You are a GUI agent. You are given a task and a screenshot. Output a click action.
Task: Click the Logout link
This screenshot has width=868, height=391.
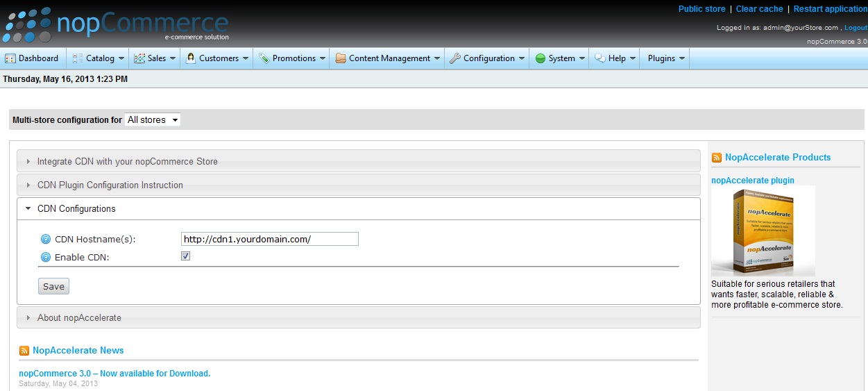tap(856, 28)
